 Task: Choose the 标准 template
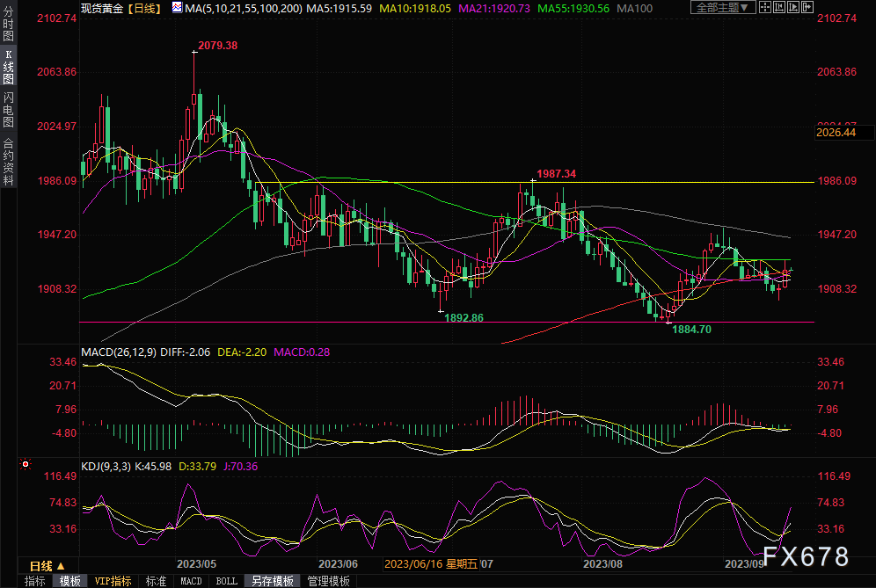coord(156,581)
